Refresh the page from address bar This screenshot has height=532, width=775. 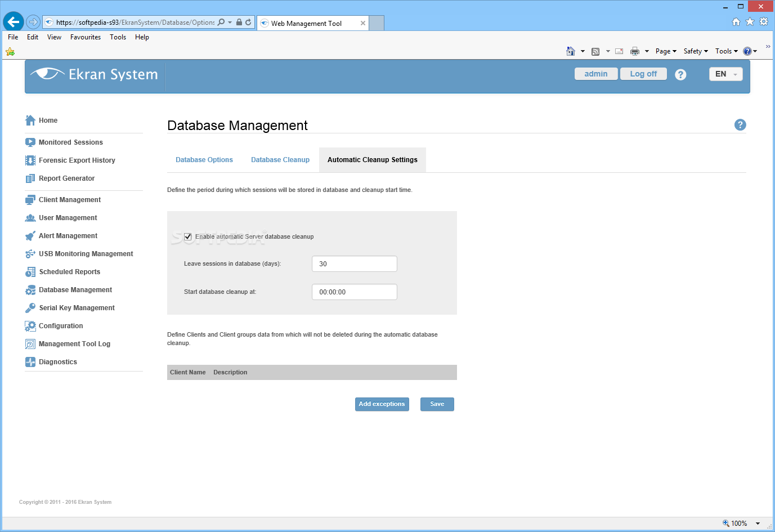248,23
